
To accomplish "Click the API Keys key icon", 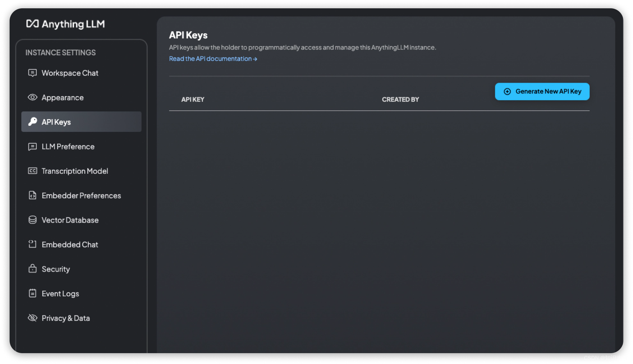I will [x=32, y=122].
